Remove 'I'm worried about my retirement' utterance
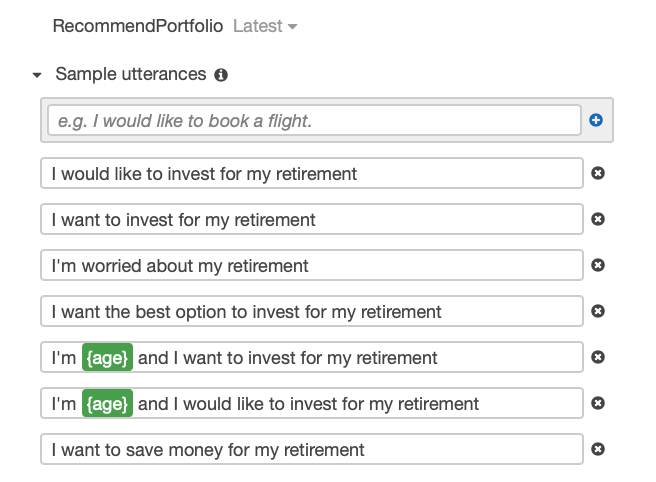 [x=598, y=265]
